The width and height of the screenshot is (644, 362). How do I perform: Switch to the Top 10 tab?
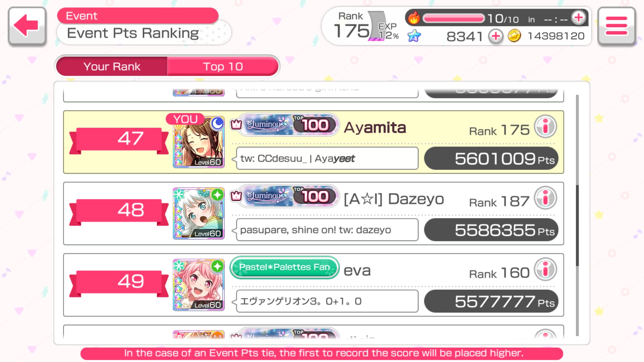(223, 66)
